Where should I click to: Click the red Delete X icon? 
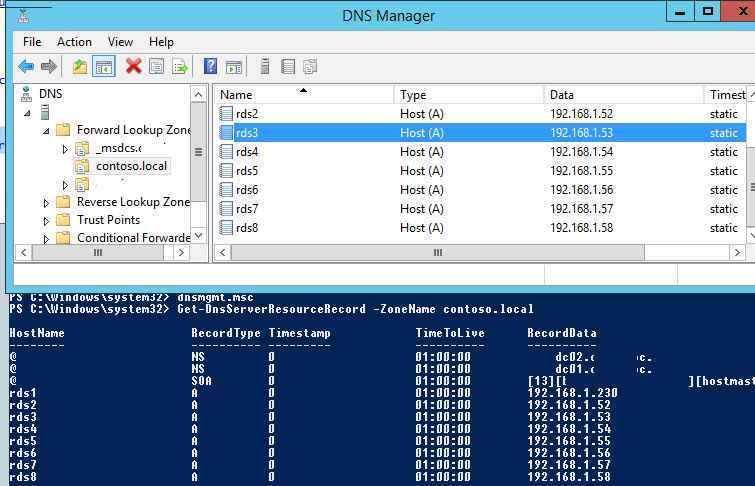[133, 66]
